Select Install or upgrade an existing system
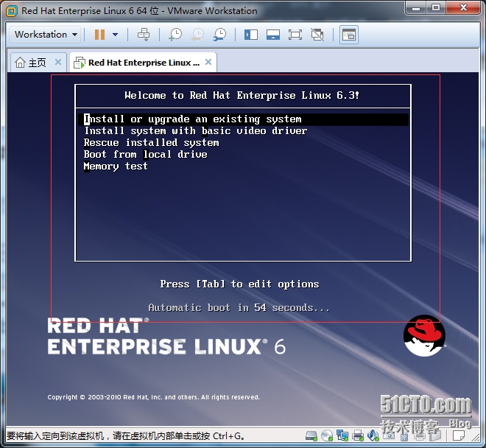This screenshot has height=448, width=486. click(243, 119)
